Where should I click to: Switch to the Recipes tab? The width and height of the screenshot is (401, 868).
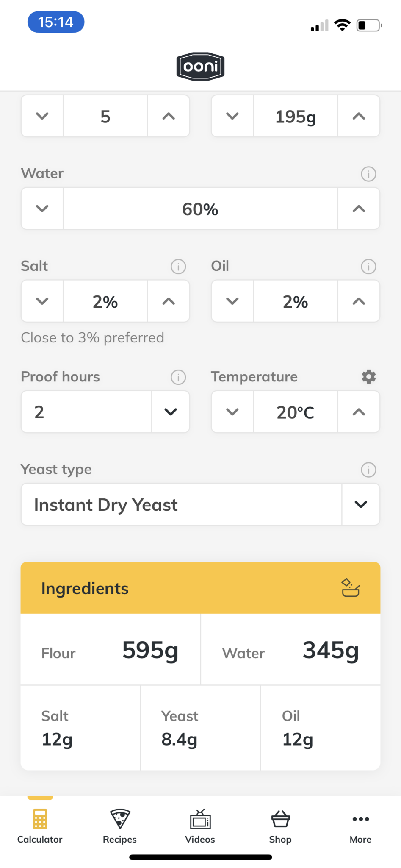[120, 825]
